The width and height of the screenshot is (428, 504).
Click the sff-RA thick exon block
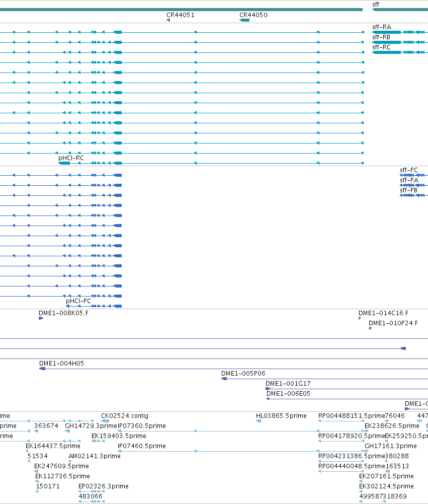pyautogui.click(x=387, y=32)
